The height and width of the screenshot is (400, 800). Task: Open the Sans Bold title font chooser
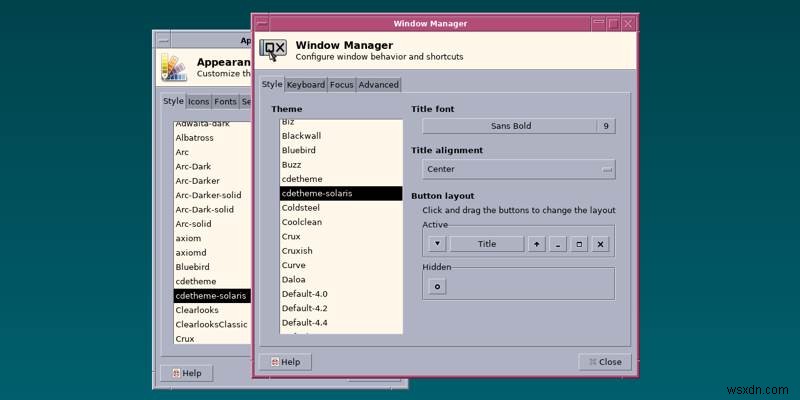509,126
